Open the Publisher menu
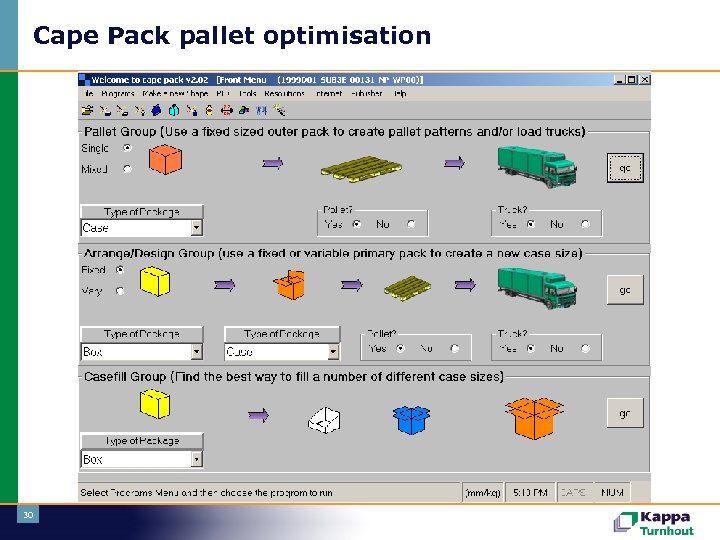Image resolution: width=720 pixels, height=540 pixels. (366, 94)
